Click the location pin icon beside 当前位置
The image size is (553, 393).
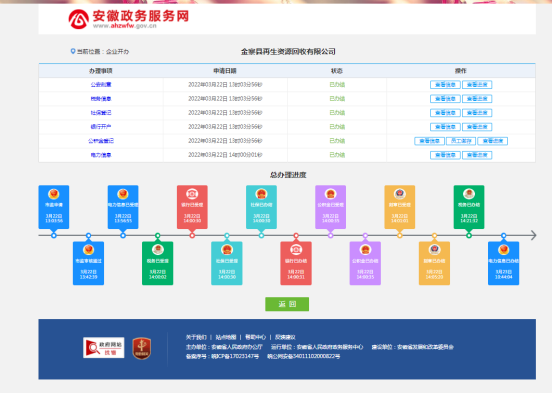(x=73, y=51)
